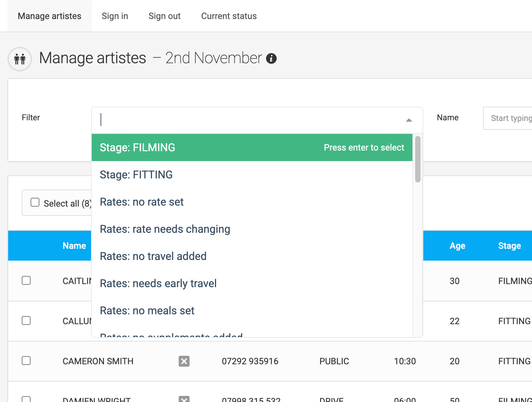Click the Name column header in blue bar
This screenshot has width=532, height=402.
[74, 246]
